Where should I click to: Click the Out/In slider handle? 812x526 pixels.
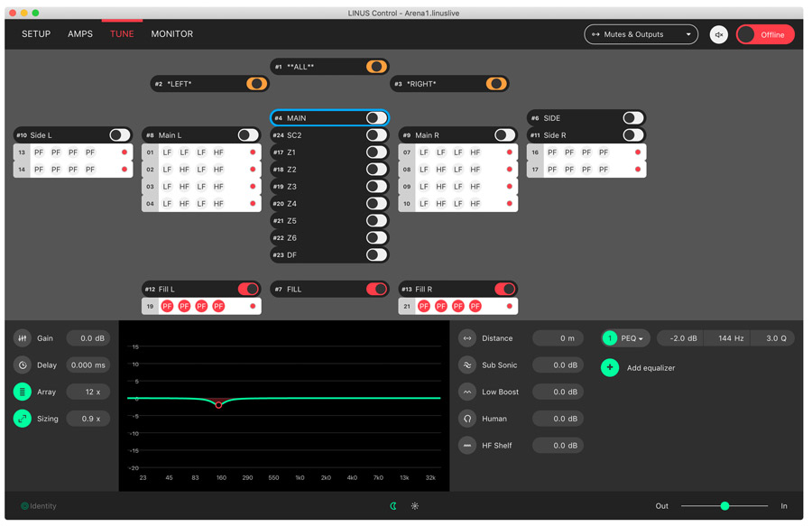[724, 506]
